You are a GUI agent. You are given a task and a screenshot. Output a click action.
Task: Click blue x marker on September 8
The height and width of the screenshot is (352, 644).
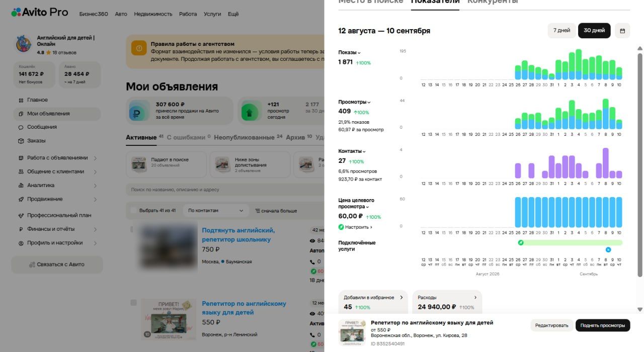(608, 249)
